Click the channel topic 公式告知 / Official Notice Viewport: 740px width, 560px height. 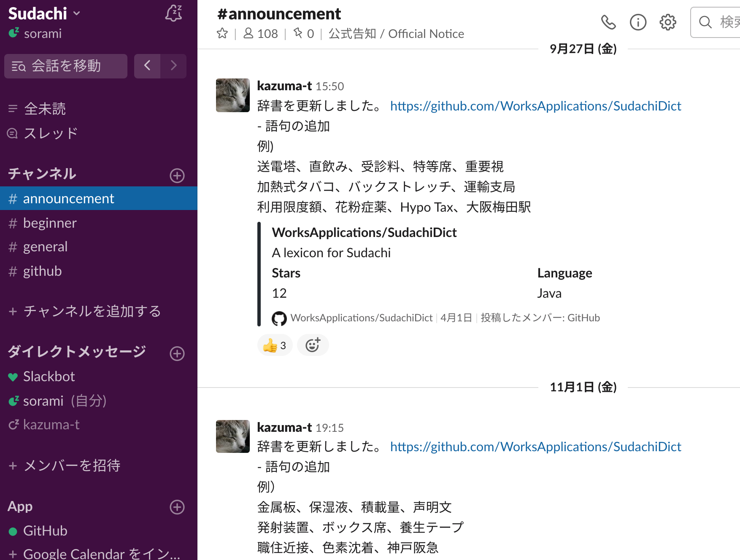point(396,34)
